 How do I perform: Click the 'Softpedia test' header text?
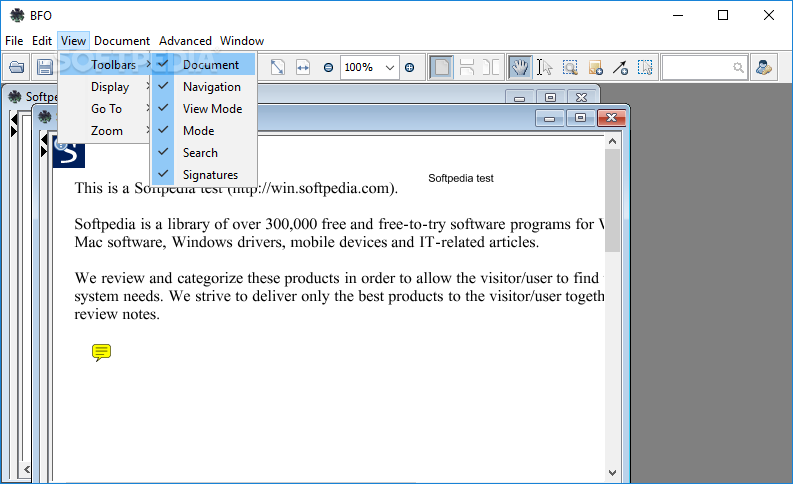(x=461, y=178)
